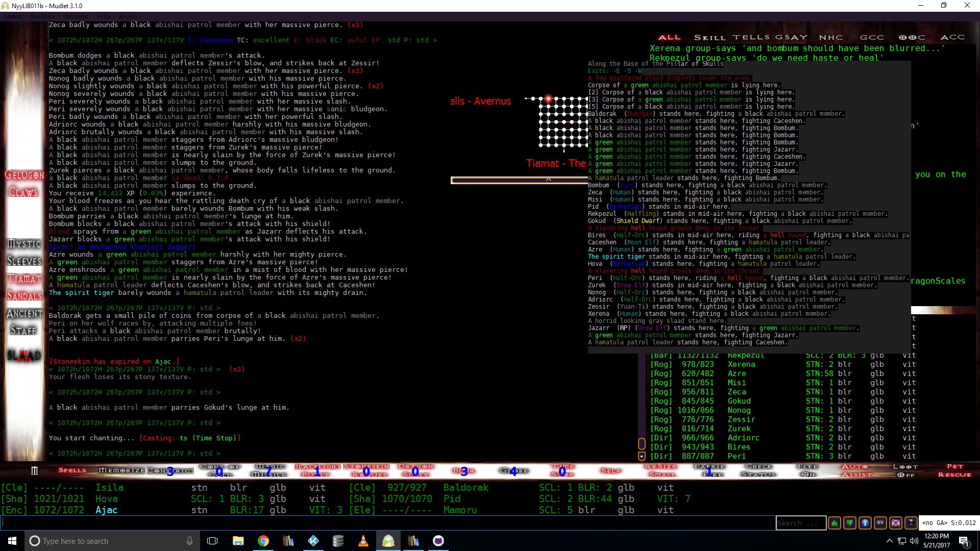The height and width of the screenshot is (551, 980).
Task: Toggle replay recording cassette icon
Action: point(880,523)
